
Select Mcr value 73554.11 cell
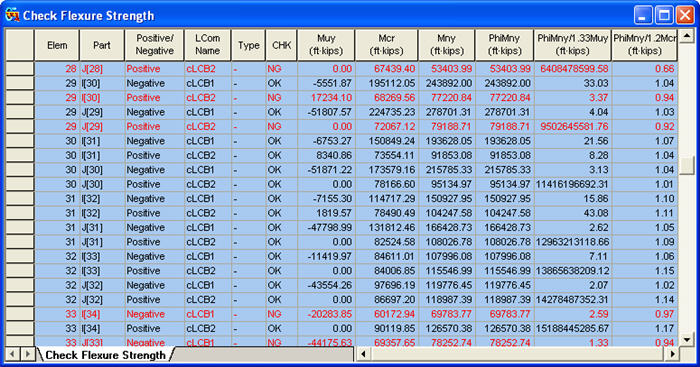[387, 155]
